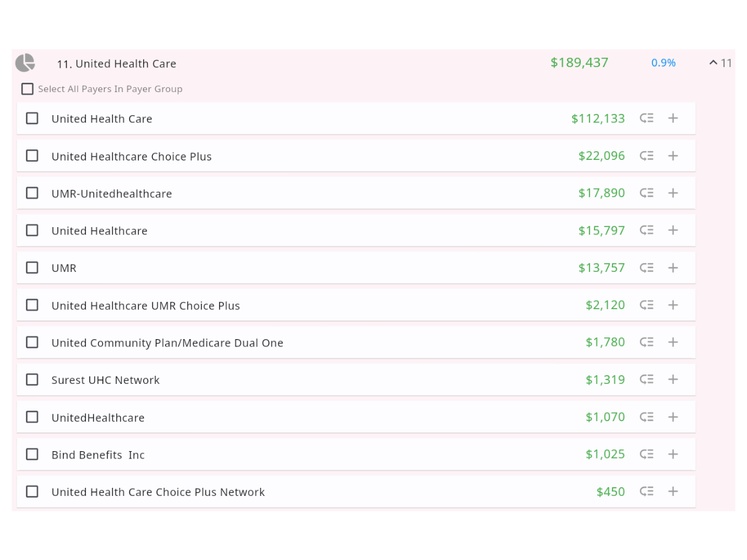Image resolution: width=747 pixels, height=560 pixels.
Task: Click list icon for United Healthcare UMR Choice Plus
Action: pyautogui.click(x=647, y=305)
